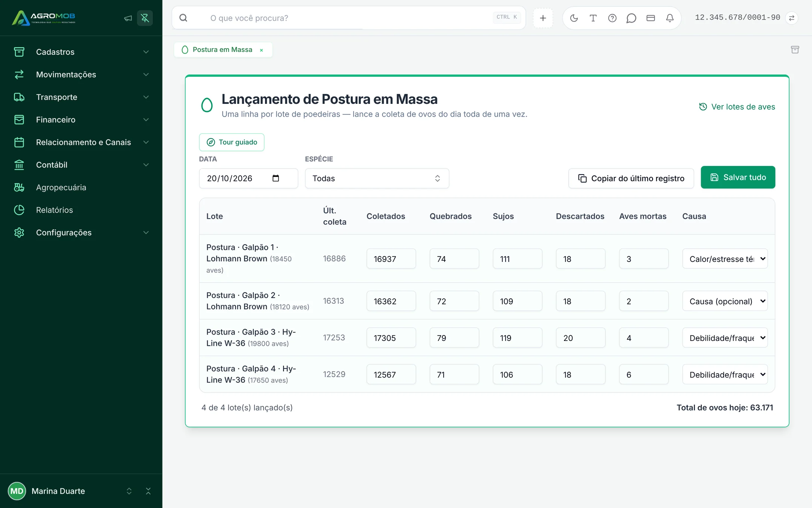The width and height of the screenshot is (812, 508).
Task: Click the search magnifier icon
Action: [x=183, y=18]
